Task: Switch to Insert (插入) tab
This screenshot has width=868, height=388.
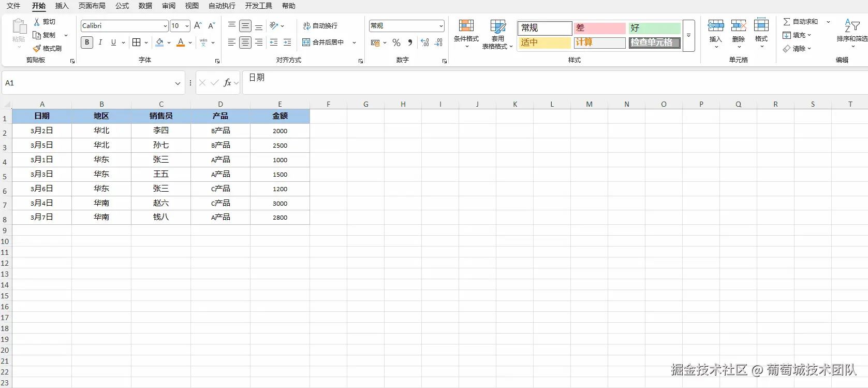Action: (x=62, y=6)
